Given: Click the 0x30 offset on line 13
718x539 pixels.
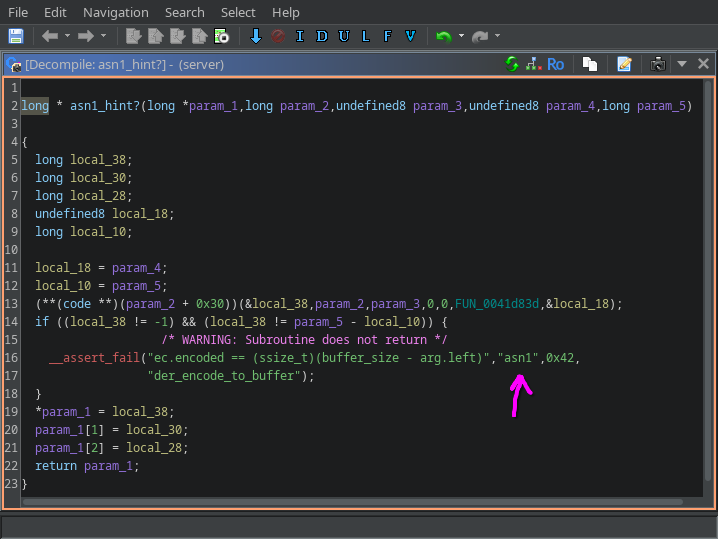Looking at the screenshot, I should click(x=210, y=304).
